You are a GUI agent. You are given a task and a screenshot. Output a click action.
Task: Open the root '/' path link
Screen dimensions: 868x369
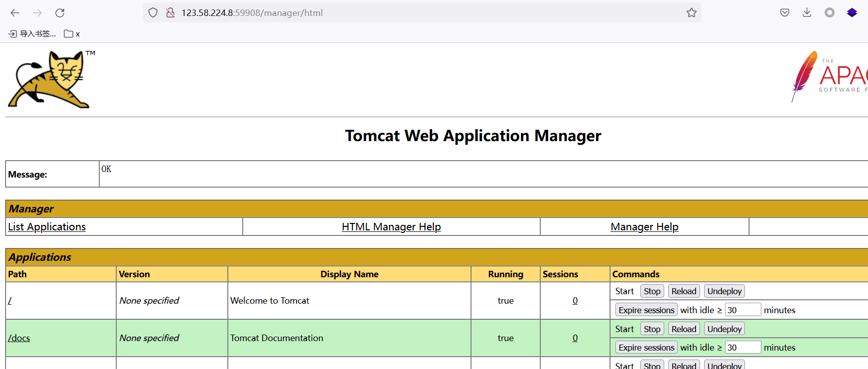coord(9,301)
